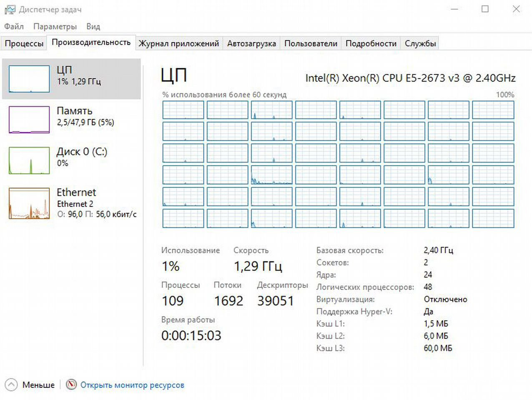Switch to the Процессы tab

pyautogui.click(x=24, y=43)
